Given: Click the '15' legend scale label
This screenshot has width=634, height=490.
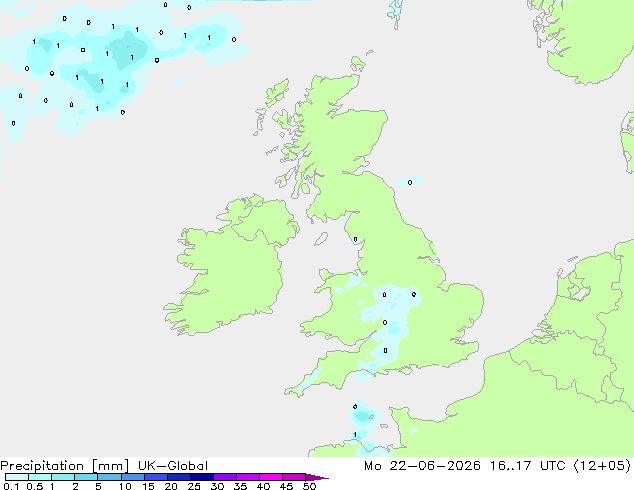Looking at the screenshot, I should coord(148,486).
